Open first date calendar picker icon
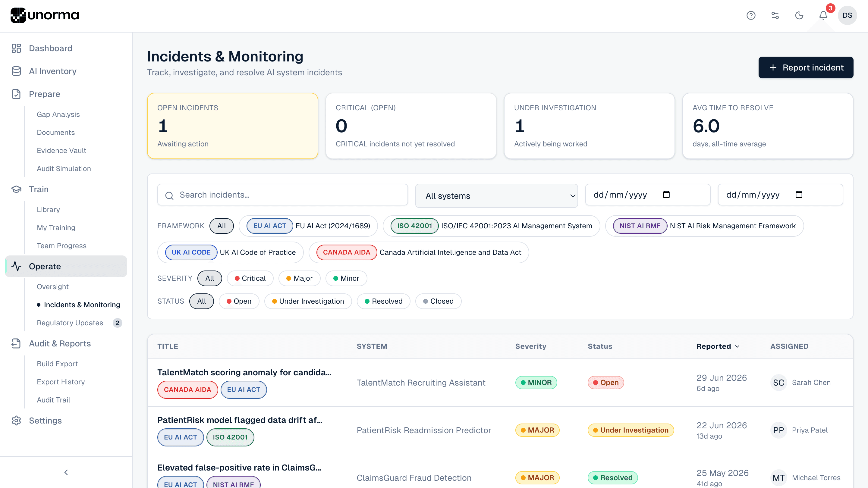 click(666, 195)
